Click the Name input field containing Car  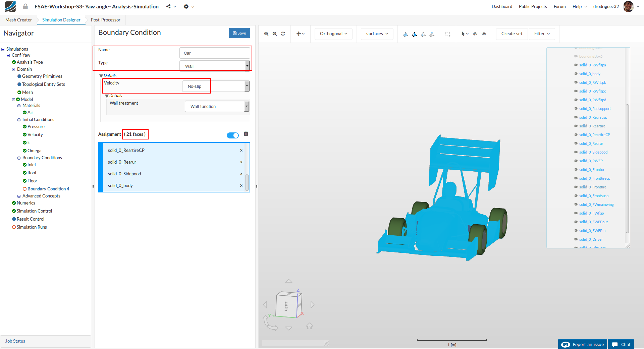(215, 53)
